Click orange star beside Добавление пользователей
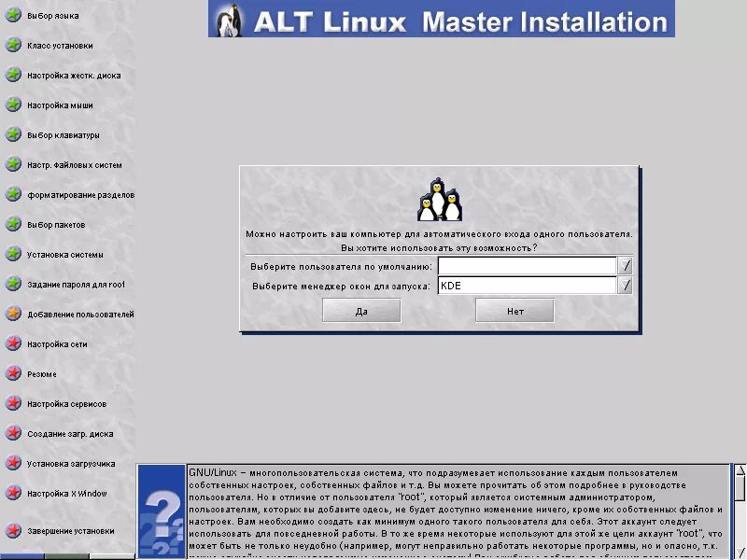 (x=13, y=314)
